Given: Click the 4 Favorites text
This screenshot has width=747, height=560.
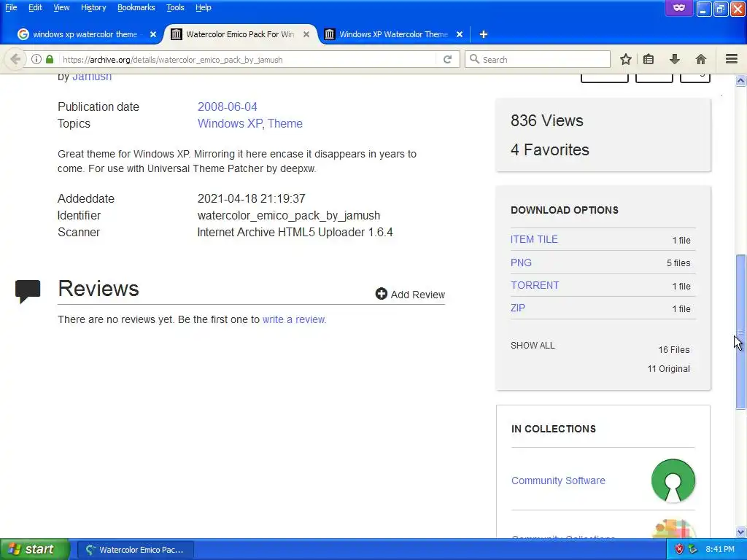Looking at the screenshot, I should (x=550, y=150).
